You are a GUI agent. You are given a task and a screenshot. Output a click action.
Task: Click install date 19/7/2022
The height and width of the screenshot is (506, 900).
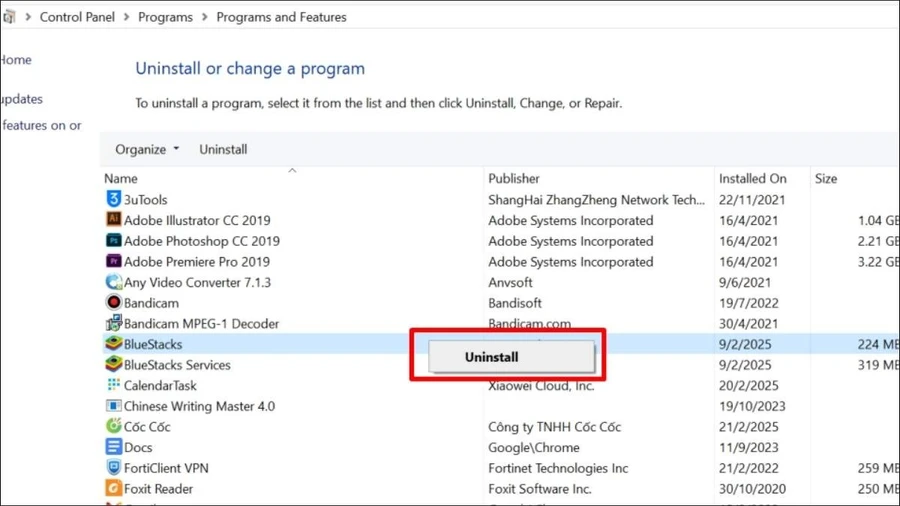pyautogui.click(x=748, y=303)
